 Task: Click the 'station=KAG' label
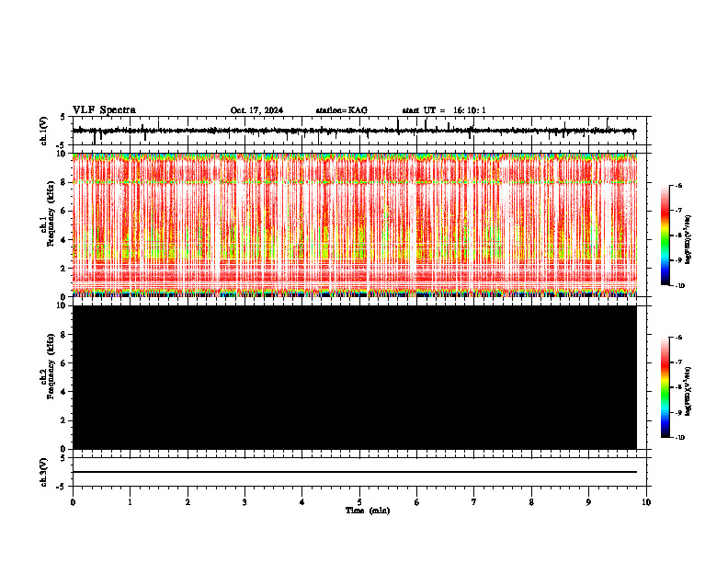(342, 110)
